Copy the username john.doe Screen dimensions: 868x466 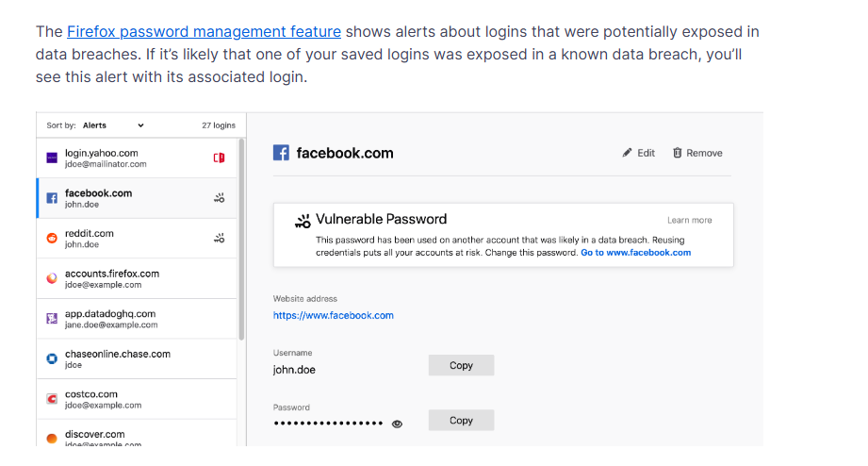click(461, 365)
